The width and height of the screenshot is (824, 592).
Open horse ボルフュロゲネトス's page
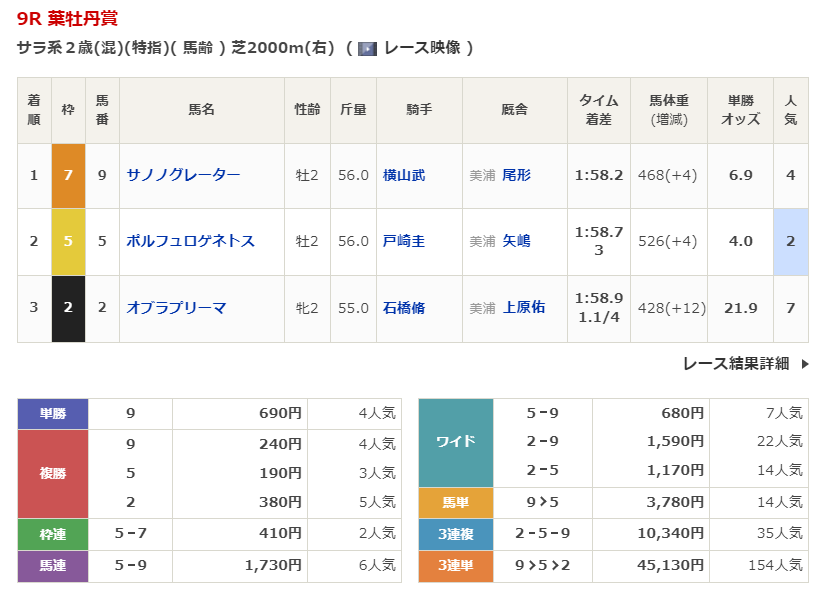190,241
